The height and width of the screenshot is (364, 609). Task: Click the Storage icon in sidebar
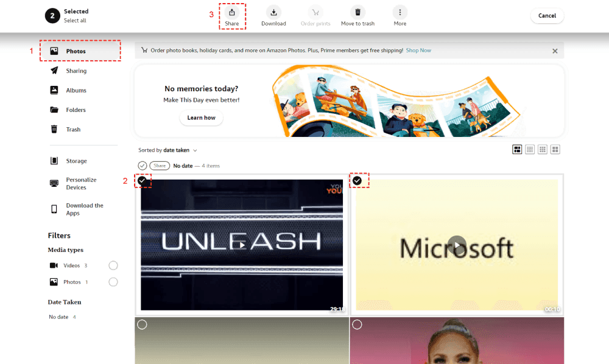point(54,161)
